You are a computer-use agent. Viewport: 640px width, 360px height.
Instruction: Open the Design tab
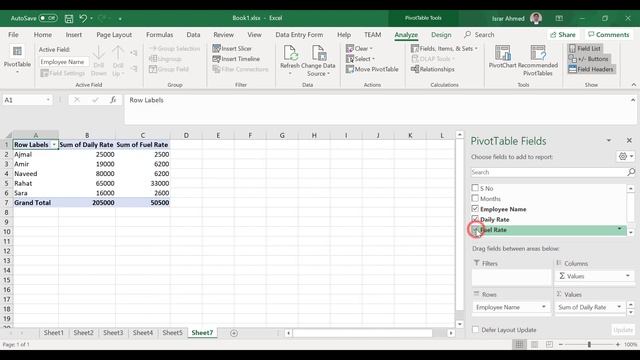pyautogui.click(x=441, y=35)
